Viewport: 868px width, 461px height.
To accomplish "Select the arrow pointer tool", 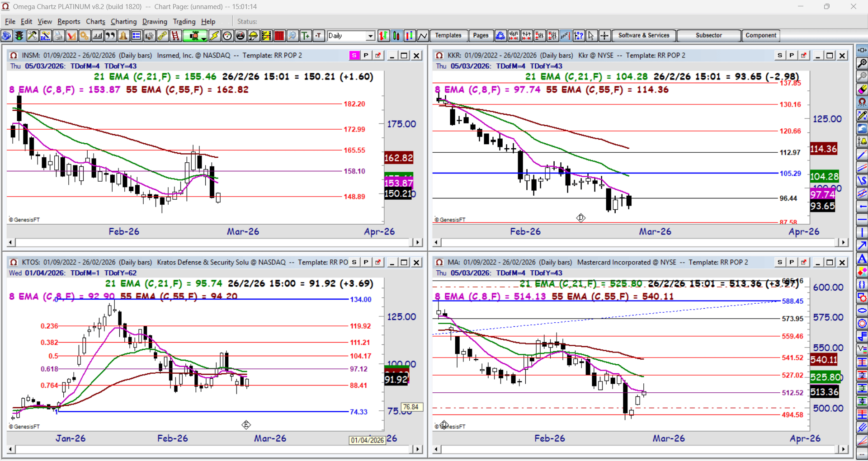I will [592, 36].
